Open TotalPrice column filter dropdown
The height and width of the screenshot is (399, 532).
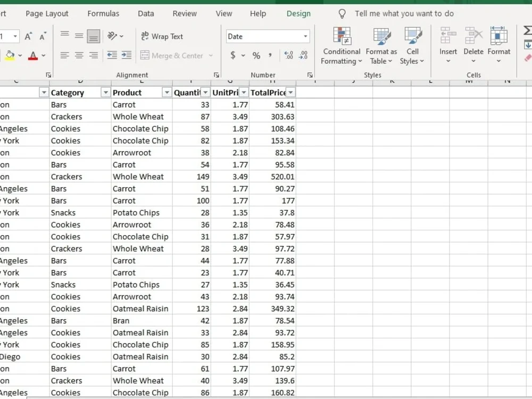(290, 92)
